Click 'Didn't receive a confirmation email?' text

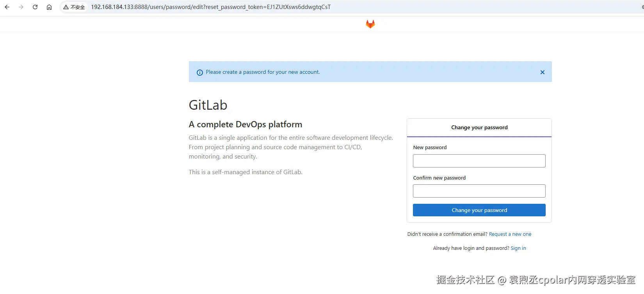tap(447, 234)
